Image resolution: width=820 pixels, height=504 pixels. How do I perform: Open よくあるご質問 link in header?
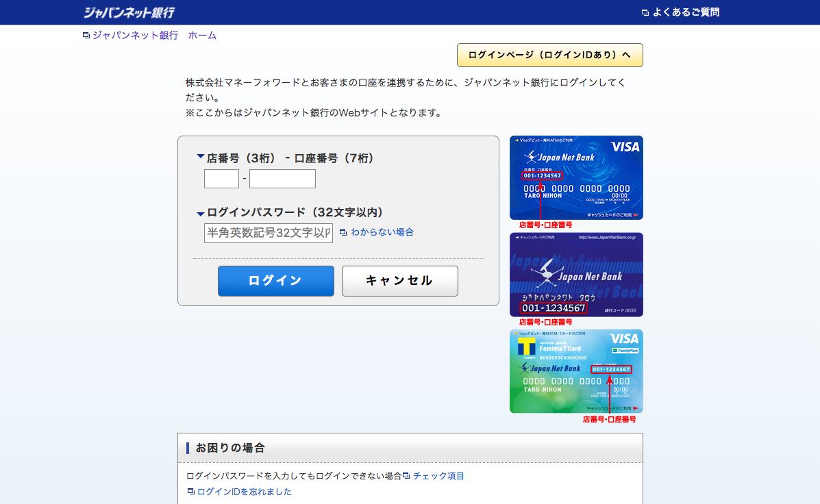[x=686, y=12]
